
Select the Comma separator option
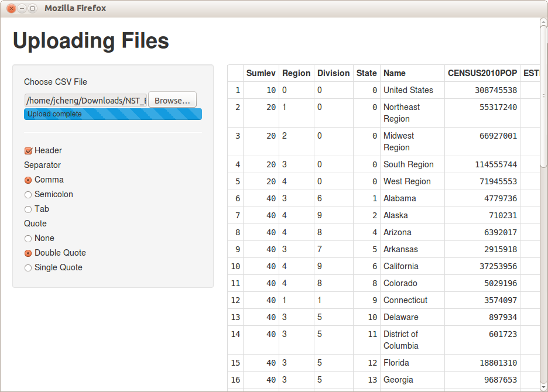(x=28, y=180)
